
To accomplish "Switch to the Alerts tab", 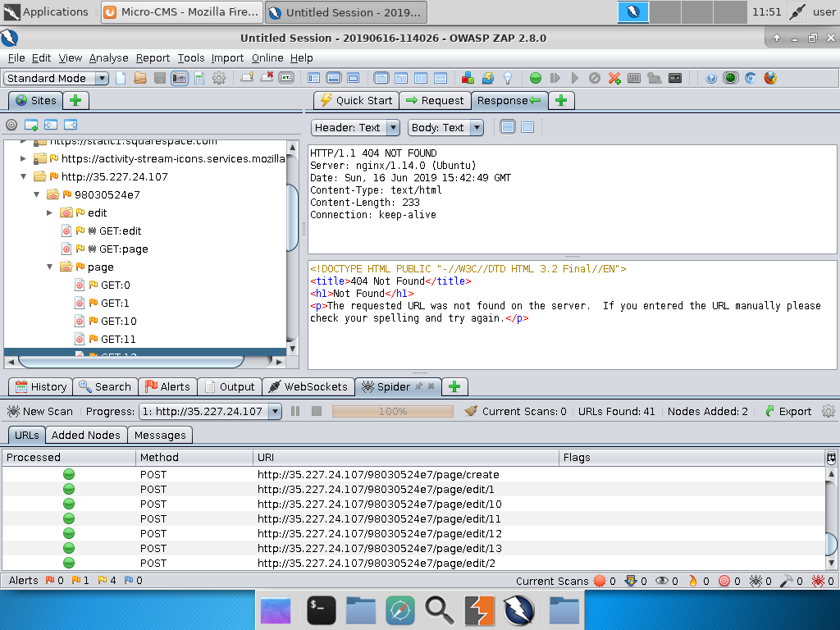I will (x=167, y=386).
